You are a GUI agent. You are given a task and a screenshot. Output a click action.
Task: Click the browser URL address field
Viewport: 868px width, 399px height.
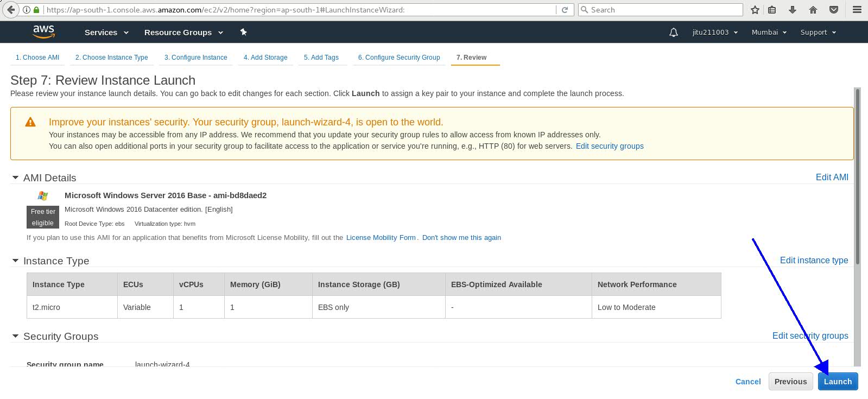pyautogui.click(x=300, y=10)
